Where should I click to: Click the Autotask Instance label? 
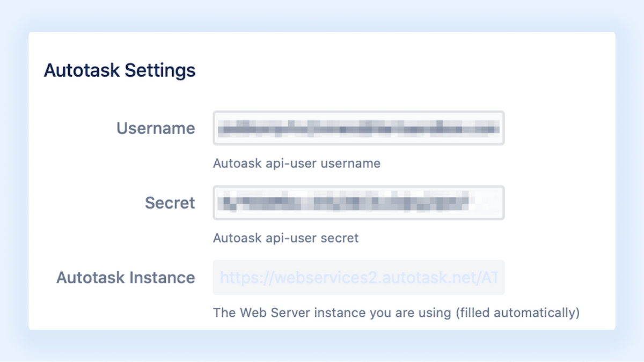pos(126,278)
